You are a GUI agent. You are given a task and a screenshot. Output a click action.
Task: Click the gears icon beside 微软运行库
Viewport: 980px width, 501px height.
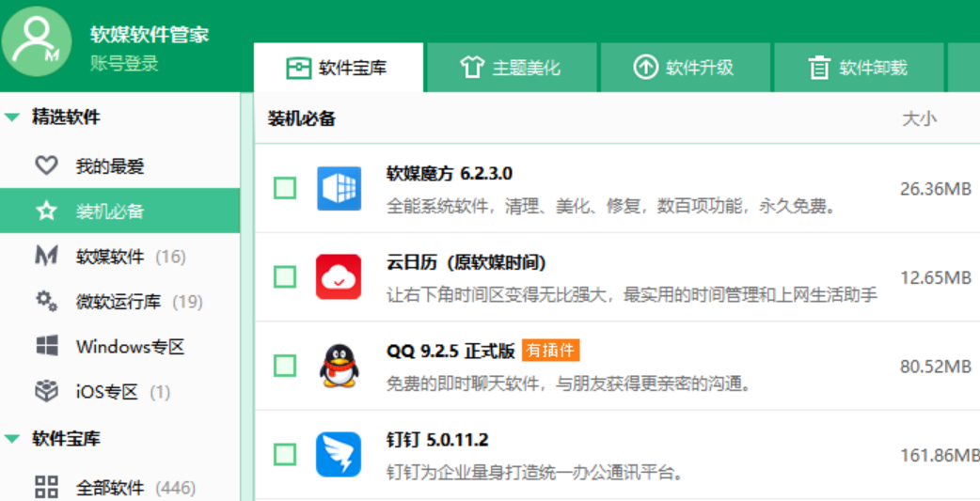[x=46, y=301]
